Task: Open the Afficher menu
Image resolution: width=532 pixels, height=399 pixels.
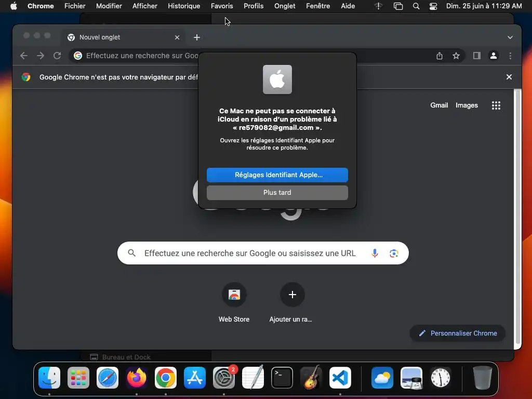Action: point(144,6)
